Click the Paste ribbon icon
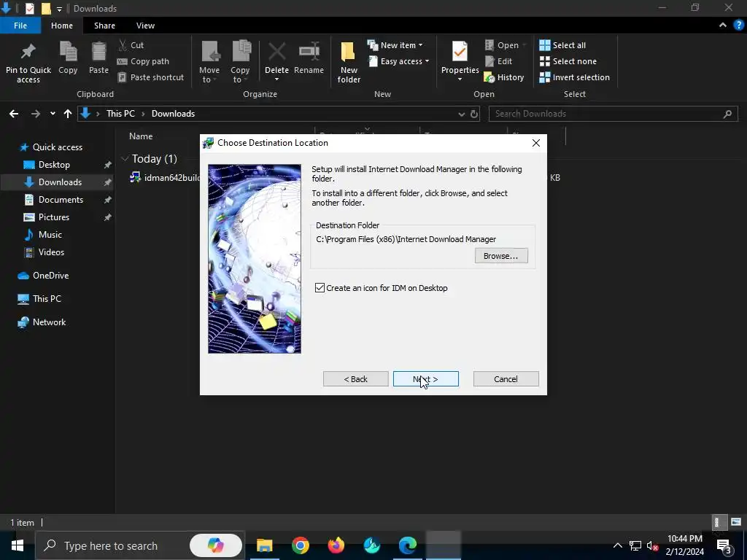The height and width of the screenshot is (560, 747). click(x=98, y=58)
